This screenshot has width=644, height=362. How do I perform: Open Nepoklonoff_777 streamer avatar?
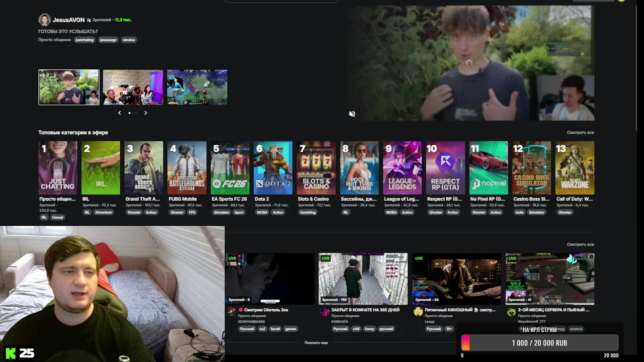(512, 312)
